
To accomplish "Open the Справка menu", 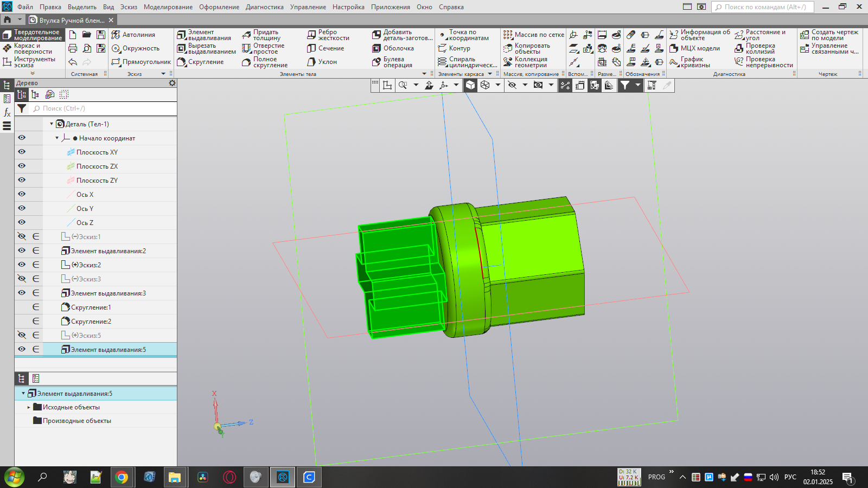I will click(x=451, y=7).
